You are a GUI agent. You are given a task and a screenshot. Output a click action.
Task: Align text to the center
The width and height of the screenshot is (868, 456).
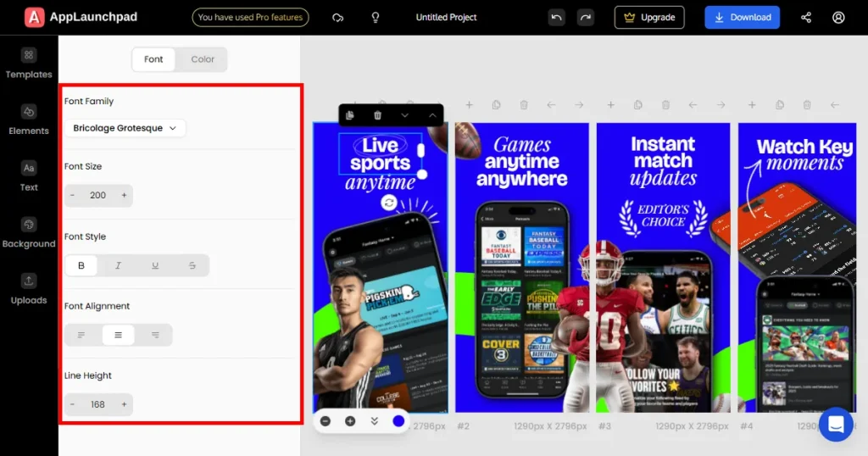118,335
